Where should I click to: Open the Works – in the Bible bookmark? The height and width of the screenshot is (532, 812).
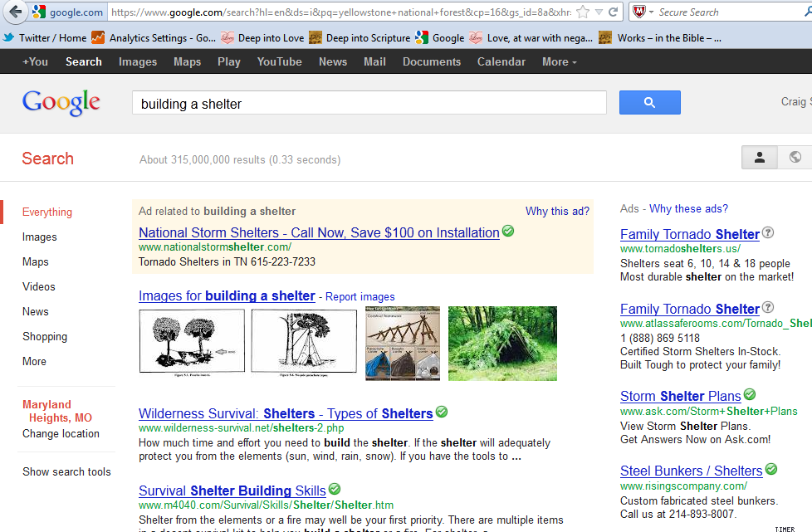[x=660, y=38]
